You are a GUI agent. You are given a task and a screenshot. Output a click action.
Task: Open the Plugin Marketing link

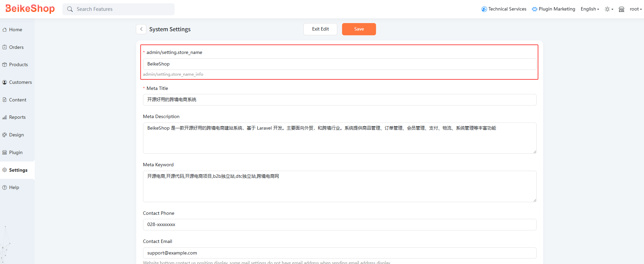pyautogui.click(x=553, y=9)
